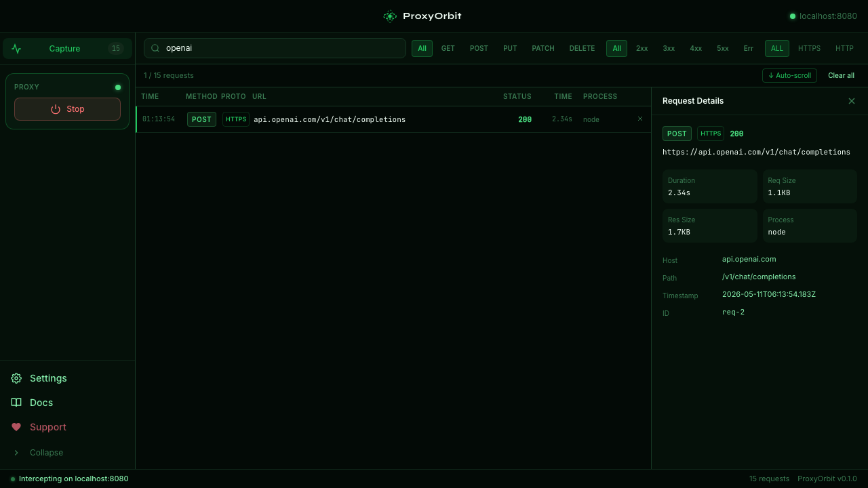
Task: Open Support in the sidebar
Action: click(67, 427)
